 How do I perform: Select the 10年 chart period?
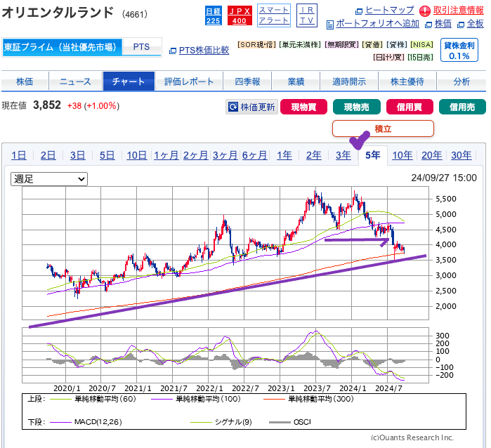coord(402,155)
